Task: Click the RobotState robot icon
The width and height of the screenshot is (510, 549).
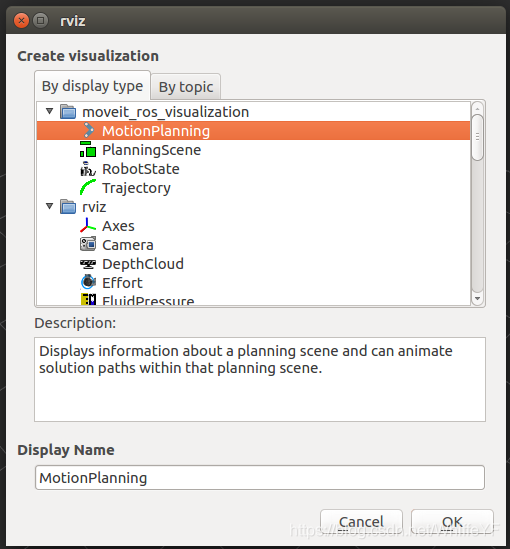Action: click(88, 169)
